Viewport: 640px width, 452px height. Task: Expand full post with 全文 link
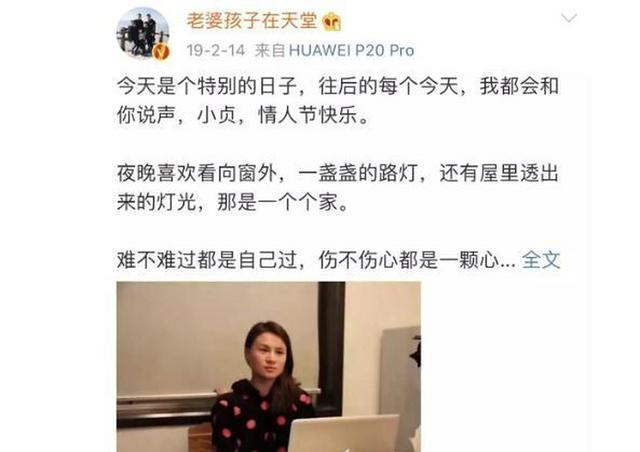tap(541, 260)
